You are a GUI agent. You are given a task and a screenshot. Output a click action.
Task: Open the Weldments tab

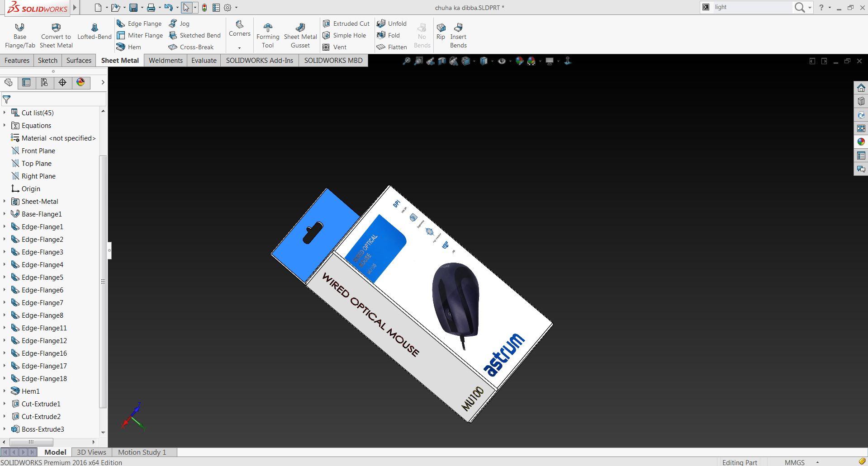pyautogui.click(x=166, y=61)
